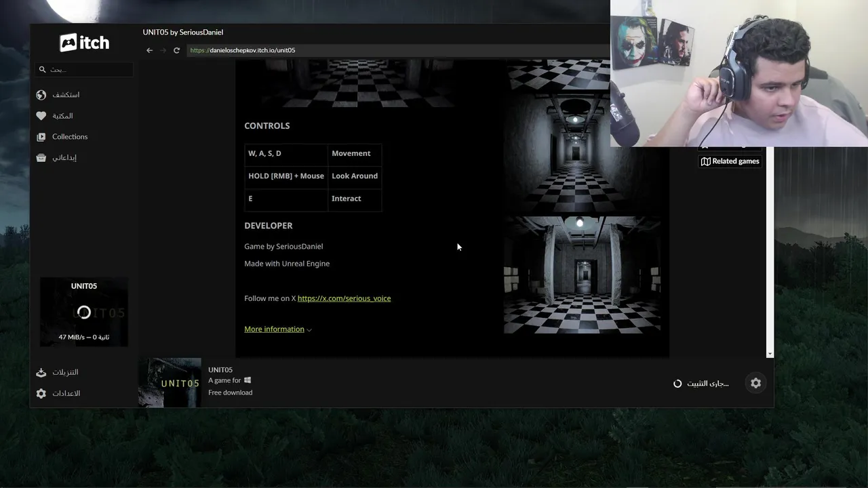
Task: Click the URL address bar
Action: tap(397, 50)
